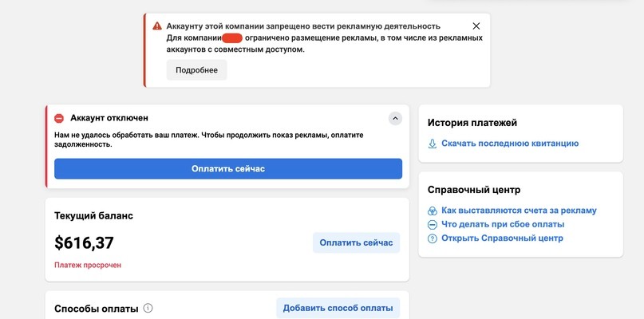Click the Платеж просрочен status text

click(88, 266)
